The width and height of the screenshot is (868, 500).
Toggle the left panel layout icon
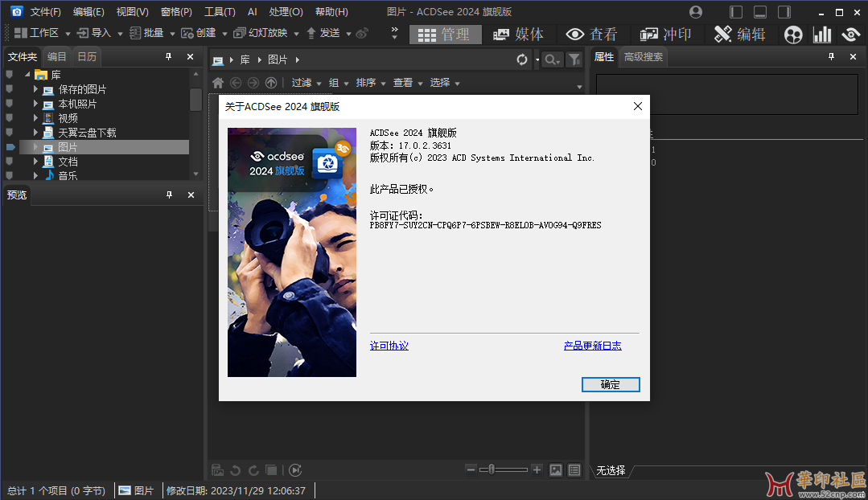[736, 11]
